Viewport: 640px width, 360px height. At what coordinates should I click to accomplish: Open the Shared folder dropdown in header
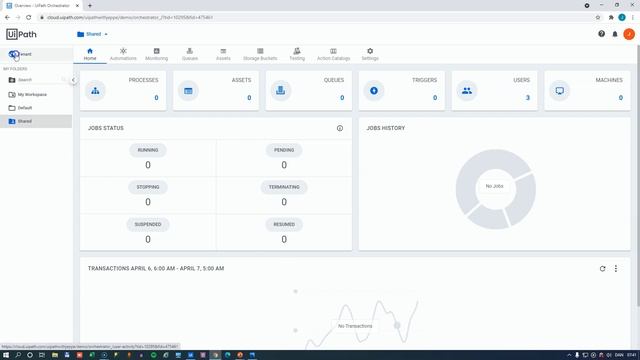(x=93, y=34)
